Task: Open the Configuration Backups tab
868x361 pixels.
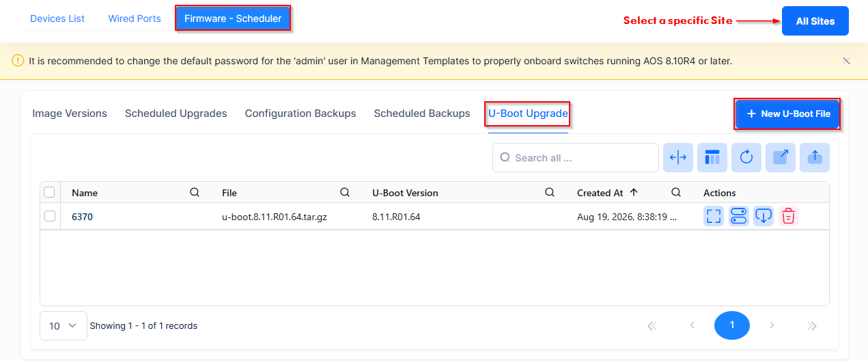Action: coord(300,113)
